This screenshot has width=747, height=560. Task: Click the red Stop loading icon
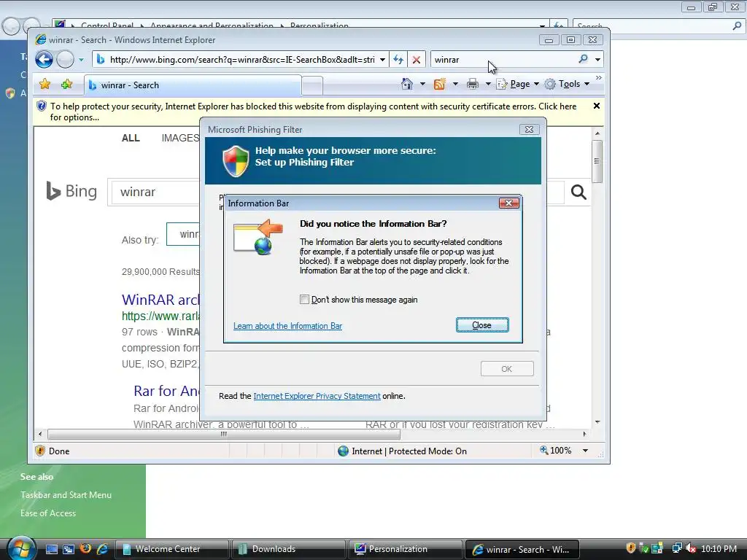[x=417, y=60]
